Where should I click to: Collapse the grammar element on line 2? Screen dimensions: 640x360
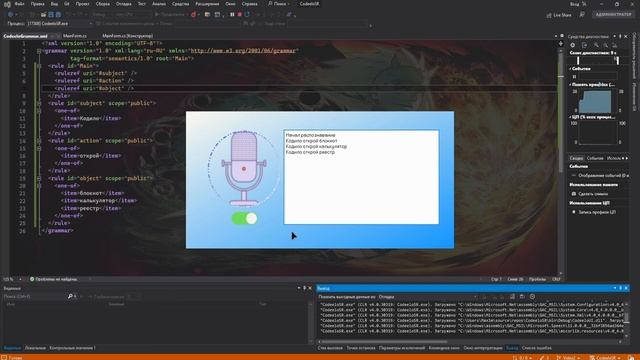(x=39, y=51)
